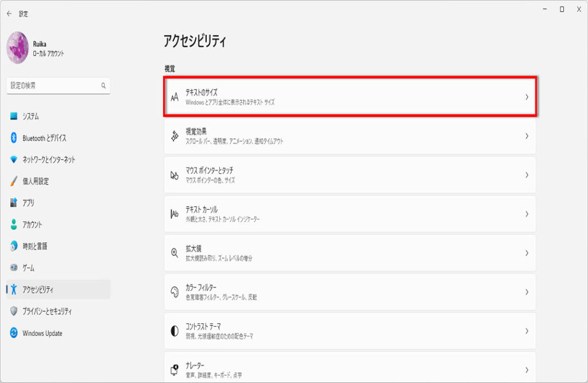Open the システム settings category
The width and height of the screenshot is (588, 383).
pos(31,117)
